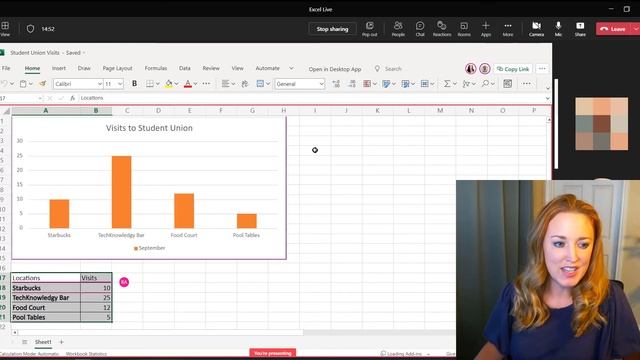
Task: Open the Teams Chat panel
Action: 420,29
